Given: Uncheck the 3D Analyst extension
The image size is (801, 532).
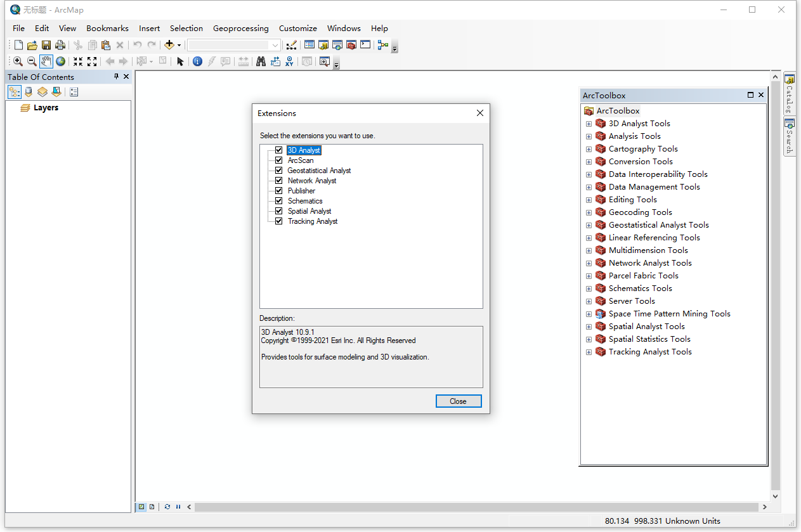Looking at the screenshot, I should [279, 150].
